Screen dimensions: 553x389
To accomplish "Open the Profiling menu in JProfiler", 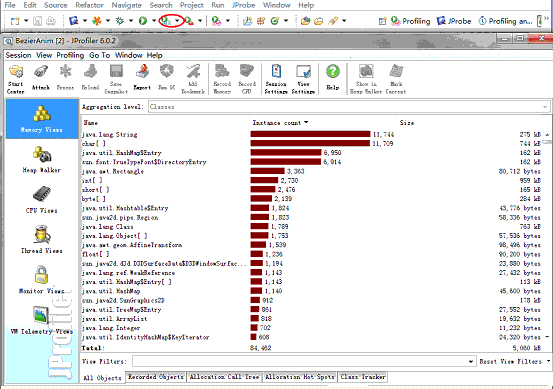I will [70, 55].
